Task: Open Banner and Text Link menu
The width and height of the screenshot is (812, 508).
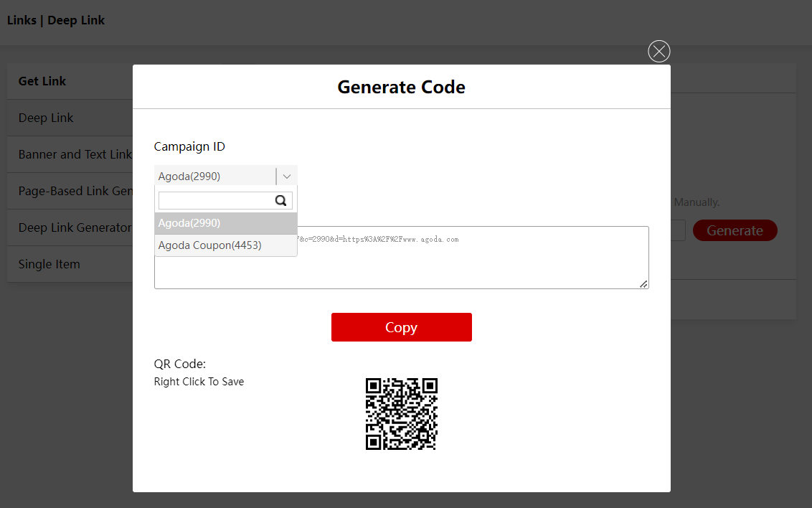Action: coord(70,154)
